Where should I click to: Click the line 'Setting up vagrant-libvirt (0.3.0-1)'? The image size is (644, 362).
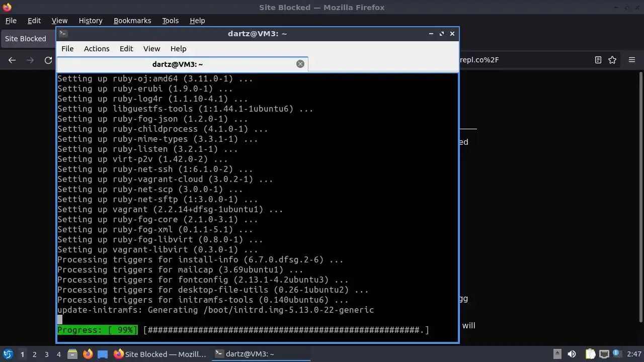pyautogui.click(x=157, y=249)
